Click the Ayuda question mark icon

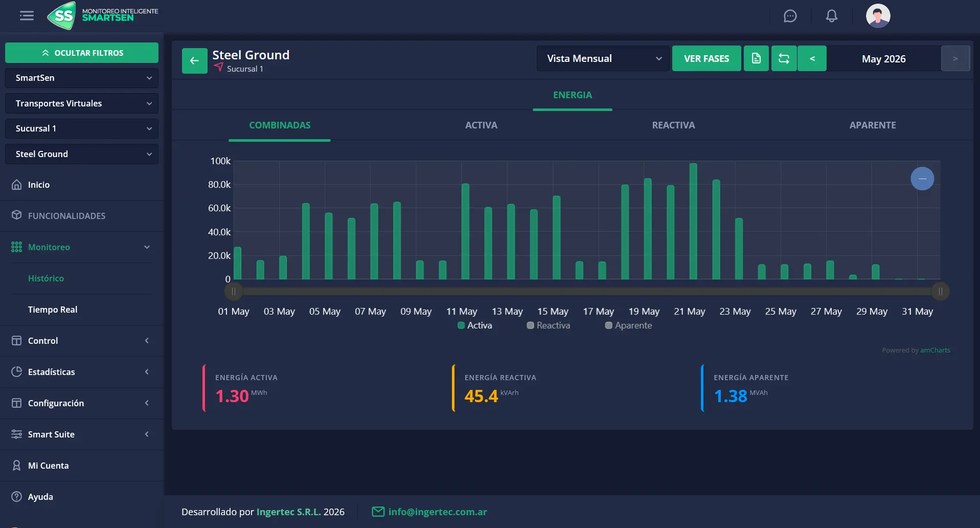coord(17,497)
